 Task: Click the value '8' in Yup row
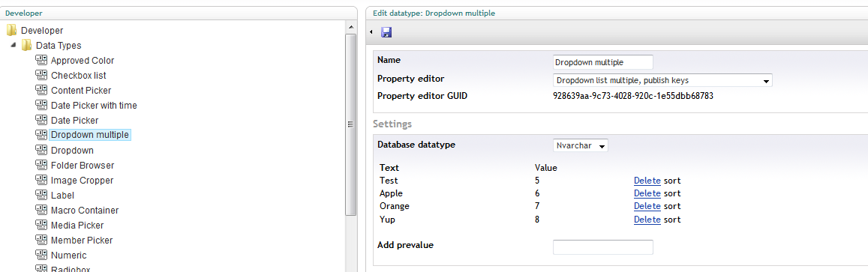tap(537, 220)
